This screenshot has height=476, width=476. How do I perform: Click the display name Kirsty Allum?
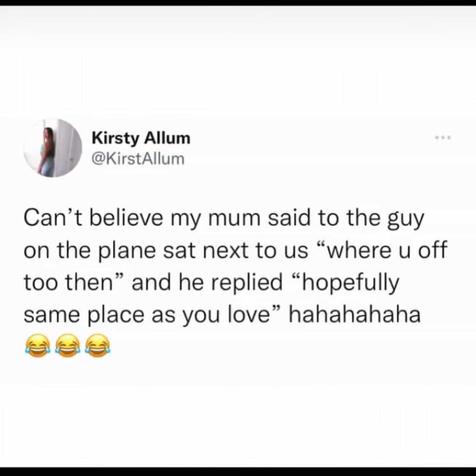pos(141,138)
